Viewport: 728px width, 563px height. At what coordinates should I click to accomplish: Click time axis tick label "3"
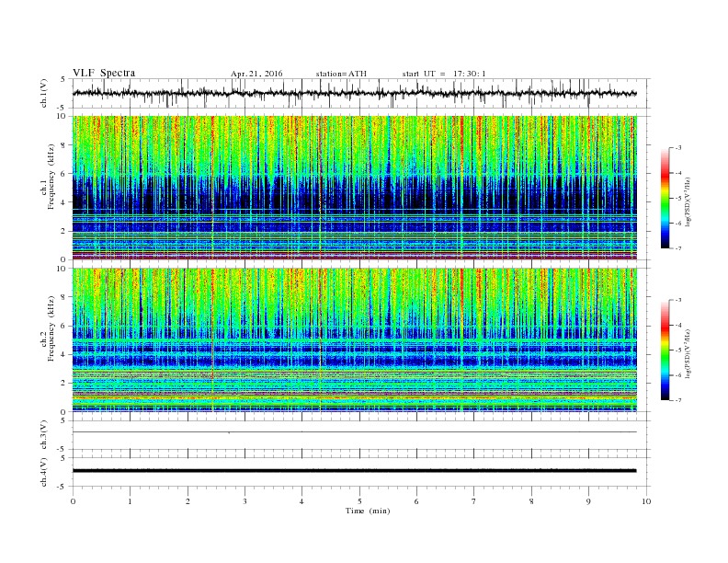coord(245,501)
